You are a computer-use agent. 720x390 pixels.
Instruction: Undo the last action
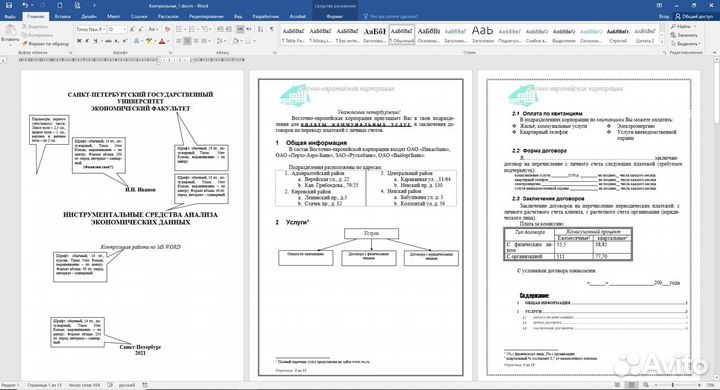(x=25, y=5)
